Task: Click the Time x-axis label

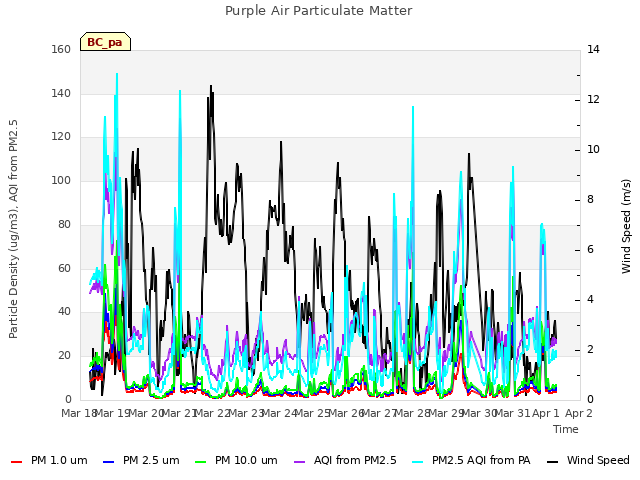Action: coord(566,429)
